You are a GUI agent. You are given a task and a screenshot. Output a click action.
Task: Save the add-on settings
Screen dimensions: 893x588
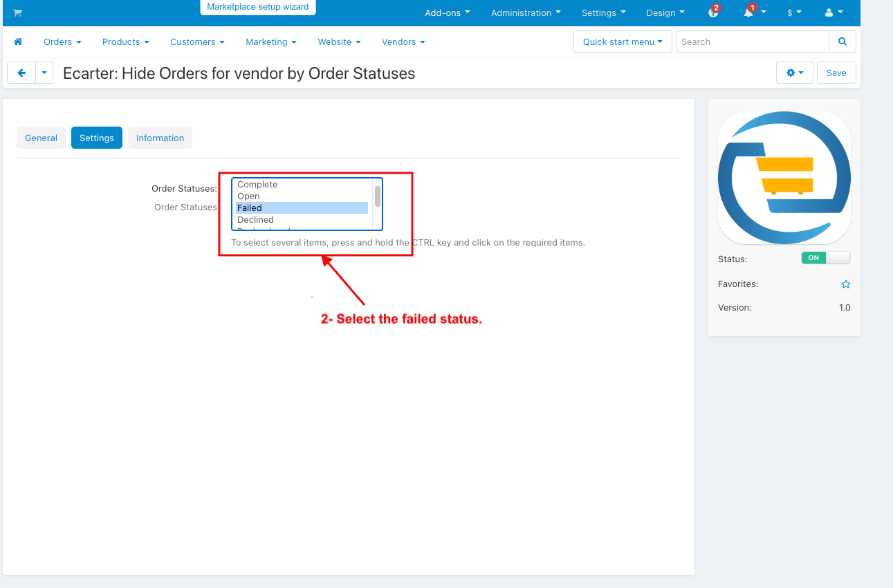(836, 73)
